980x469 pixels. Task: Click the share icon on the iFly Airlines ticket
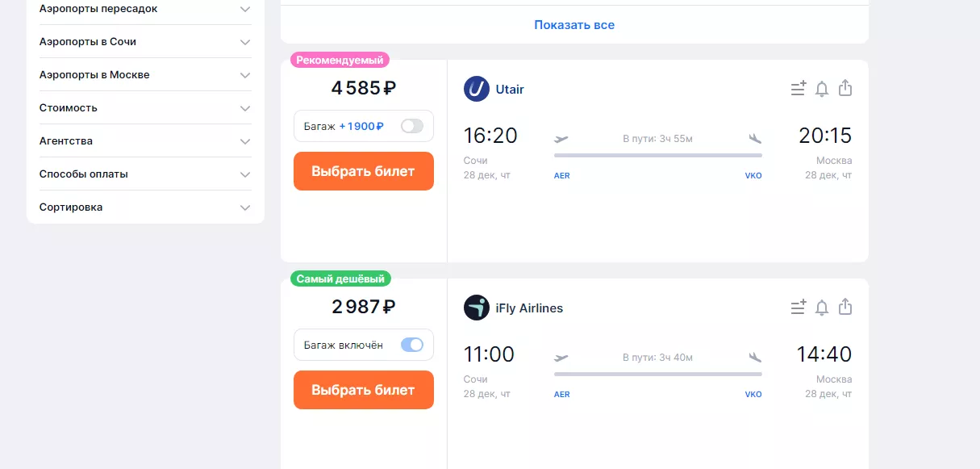[x=845, y=307]
